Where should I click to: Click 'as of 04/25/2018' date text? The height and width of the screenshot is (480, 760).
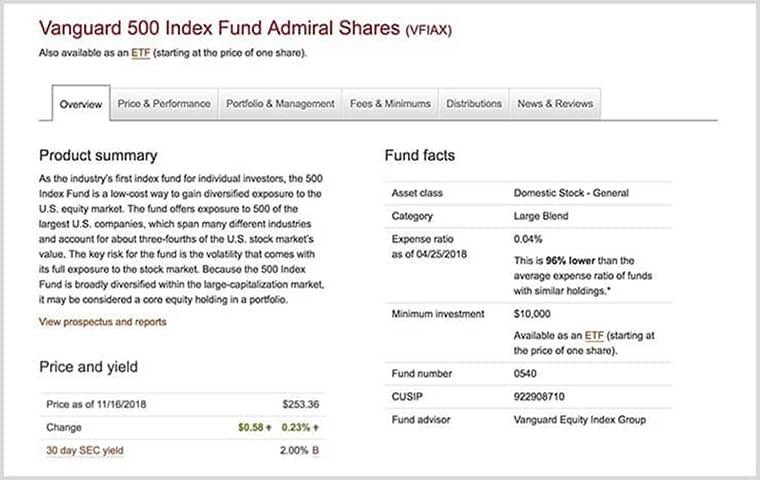[429, 254]
